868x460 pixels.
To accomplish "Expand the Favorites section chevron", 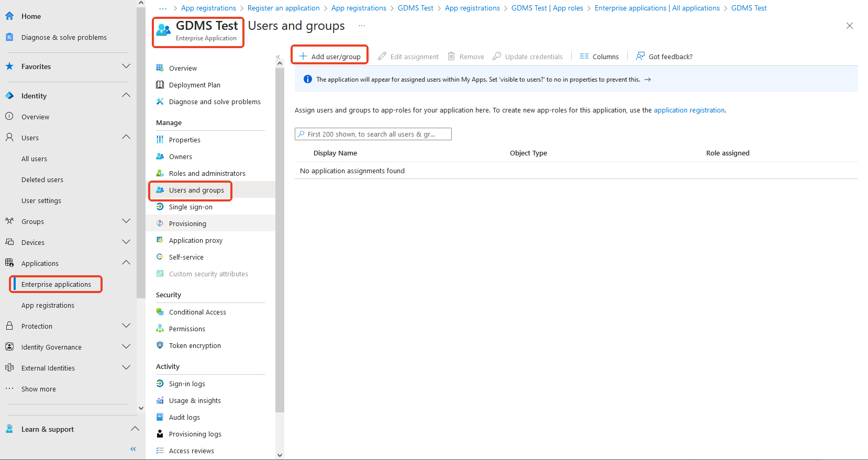I will [x=126, y=66].
